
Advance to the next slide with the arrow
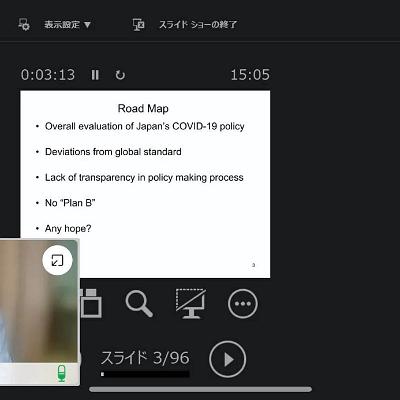[x=228, y=359]
